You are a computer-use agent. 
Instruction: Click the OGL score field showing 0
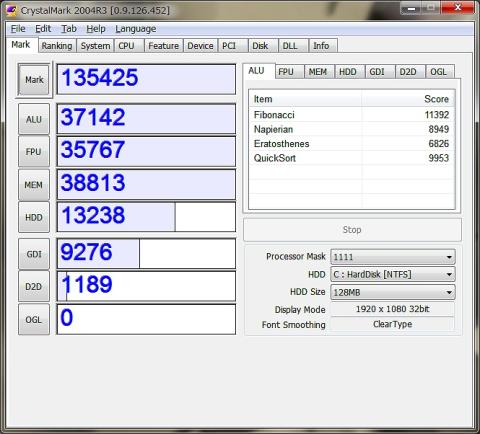pos(146,319)
